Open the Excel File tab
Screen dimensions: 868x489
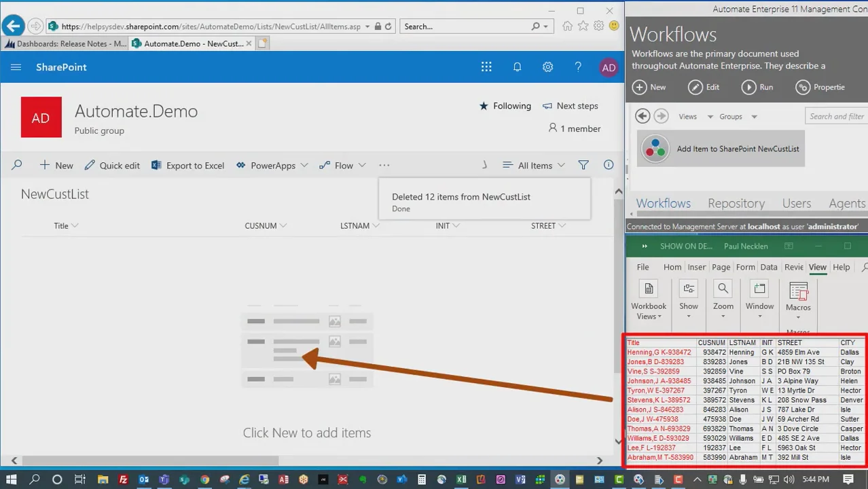pos(643,267)
